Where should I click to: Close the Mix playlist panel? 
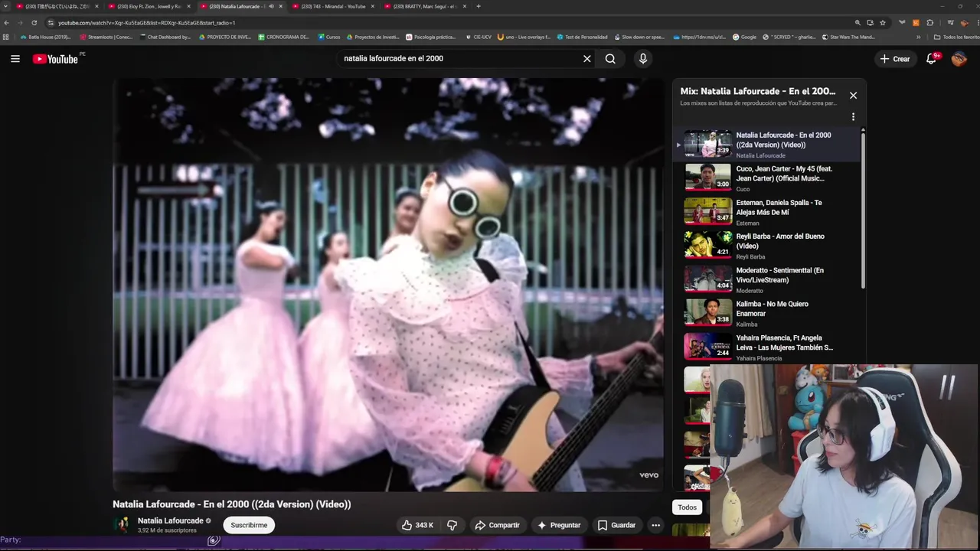coord(853,96)
